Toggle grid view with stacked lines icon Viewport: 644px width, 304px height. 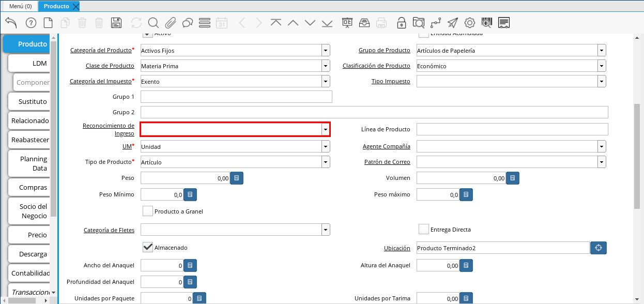[205, 23]
